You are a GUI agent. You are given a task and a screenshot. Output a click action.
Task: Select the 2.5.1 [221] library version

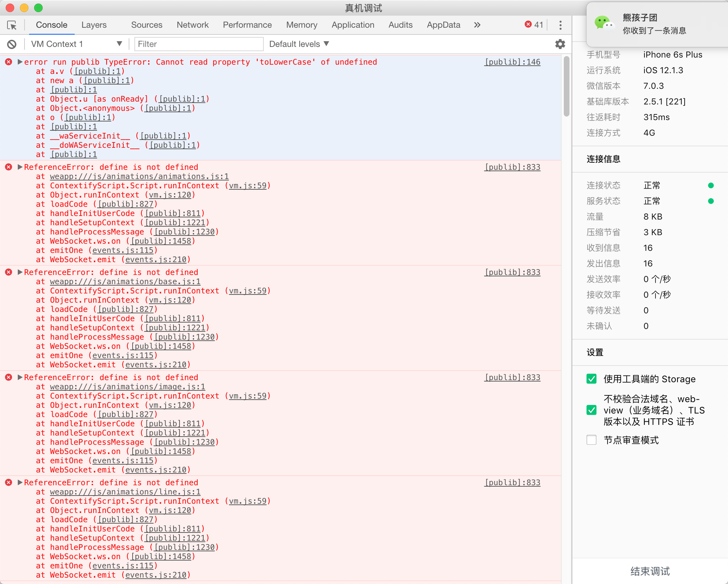(664, 102)
